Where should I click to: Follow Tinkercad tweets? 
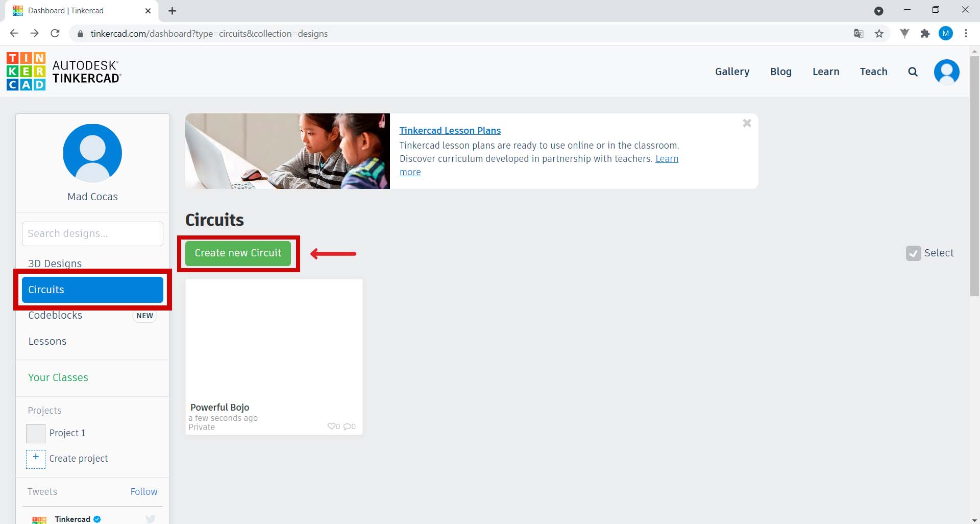(x=144, y=491)
